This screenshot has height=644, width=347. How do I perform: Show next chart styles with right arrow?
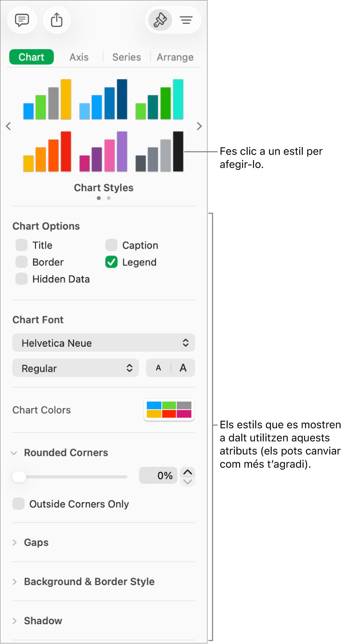point(199,126)
